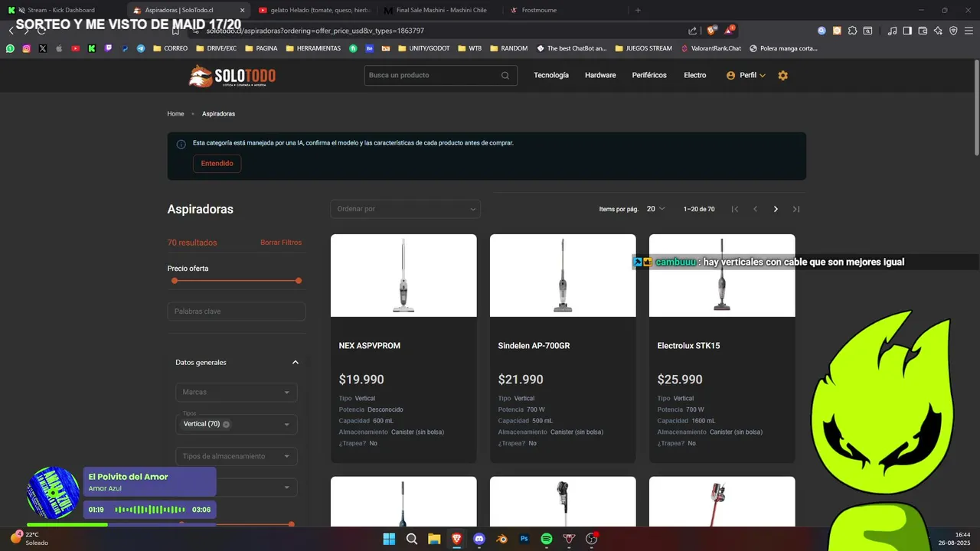This screenshot has height=551, width=980.
Task: Open Spotify from the taskbar
Action: click(x=547, y=539)
